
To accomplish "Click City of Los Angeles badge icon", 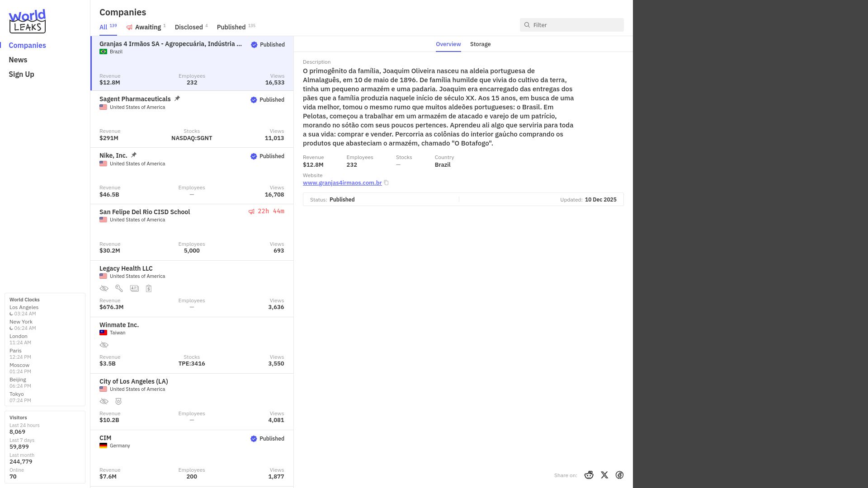I will coord(118,401).
